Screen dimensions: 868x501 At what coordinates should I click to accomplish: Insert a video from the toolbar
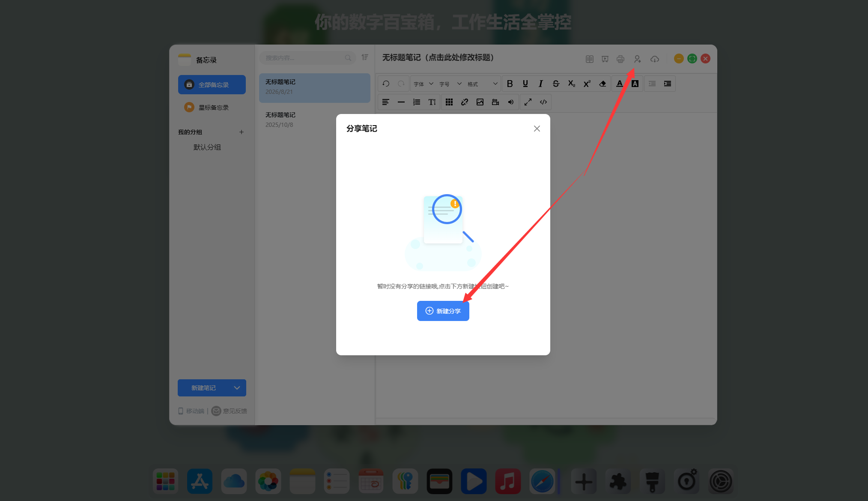point(495,102)
